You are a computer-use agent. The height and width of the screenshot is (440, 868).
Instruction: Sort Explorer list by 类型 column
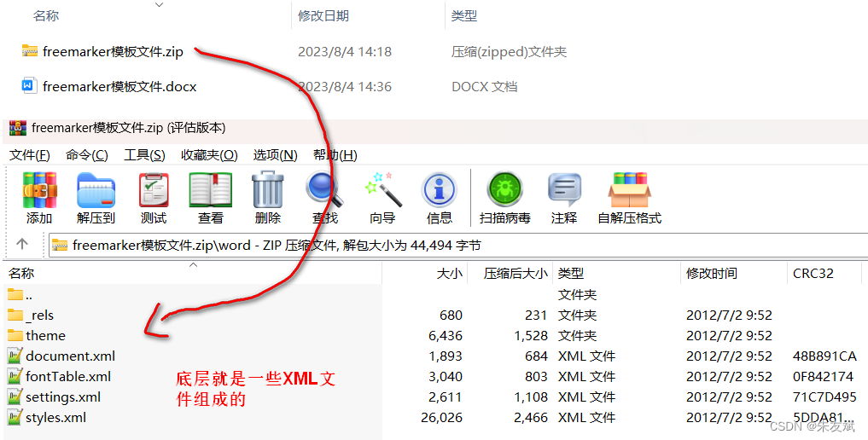464,16
